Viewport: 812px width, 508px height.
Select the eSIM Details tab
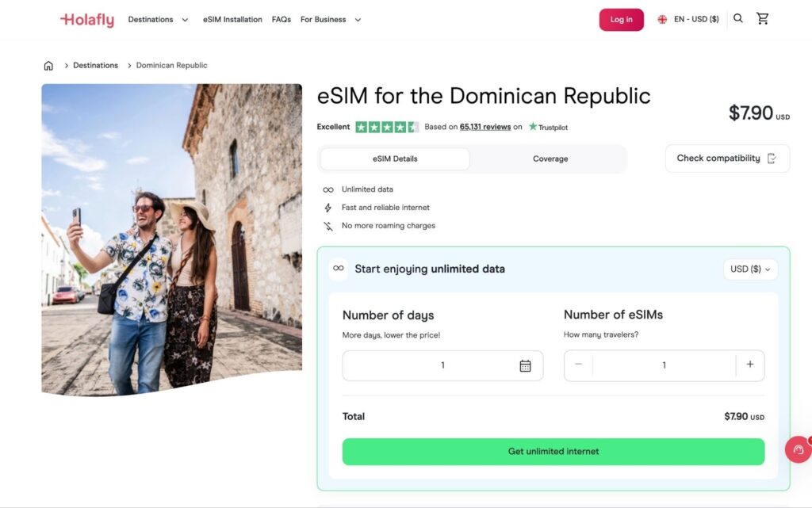pyautogui.click(x=395, y=159)
